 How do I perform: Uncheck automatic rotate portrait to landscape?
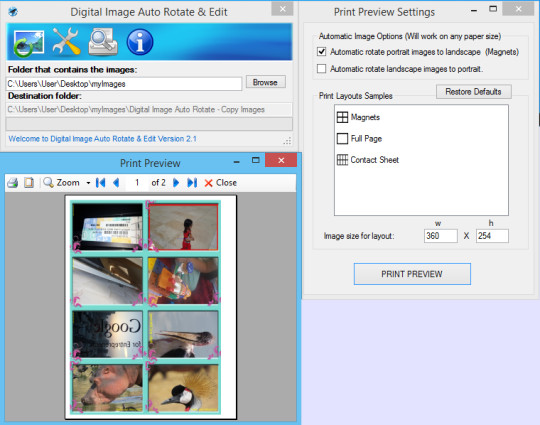pos(321,52)
